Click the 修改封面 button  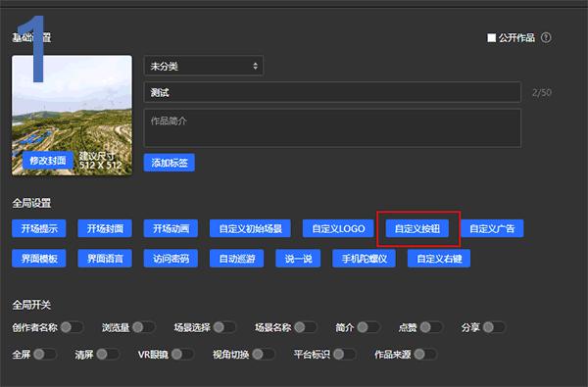click(x=48, y=161)
